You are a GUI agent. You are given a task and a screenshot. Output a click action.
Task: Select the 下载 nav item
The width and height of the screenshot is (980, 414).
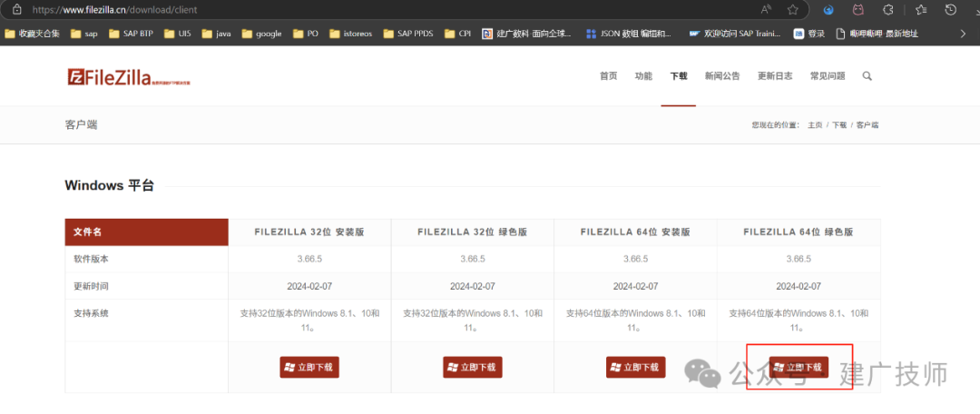[x=678, y=76]
